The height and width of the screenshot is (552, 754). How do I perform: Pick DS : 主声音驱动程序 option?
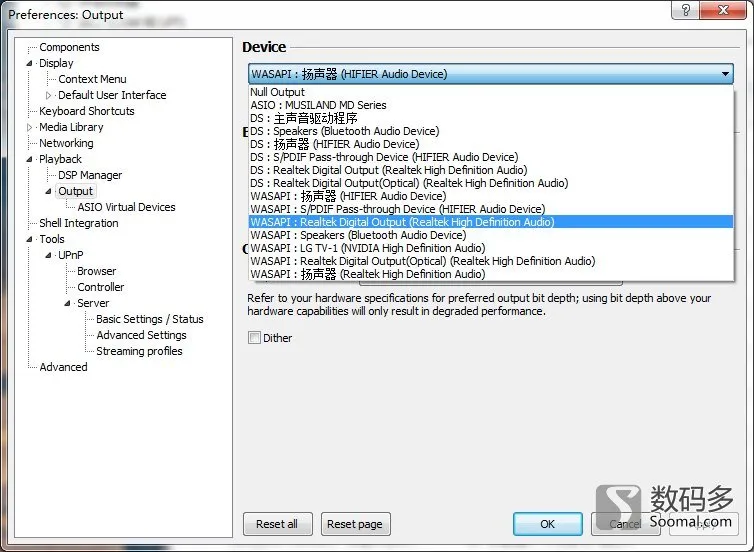coord(491,118)
